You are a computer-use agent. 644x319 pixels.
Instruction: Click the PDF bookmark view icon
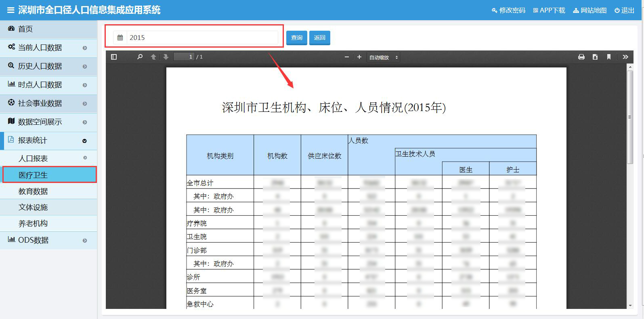tap(609, 57)
